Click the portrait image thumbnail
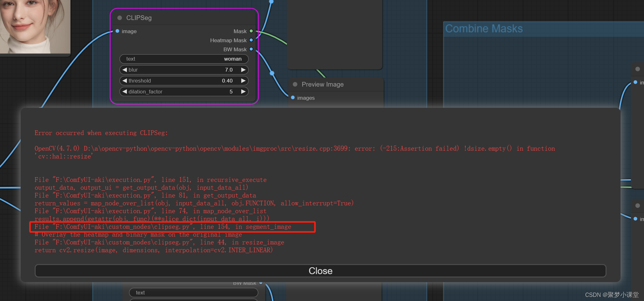This screenshot has height=301, width=644. click(x=35, y=27)
